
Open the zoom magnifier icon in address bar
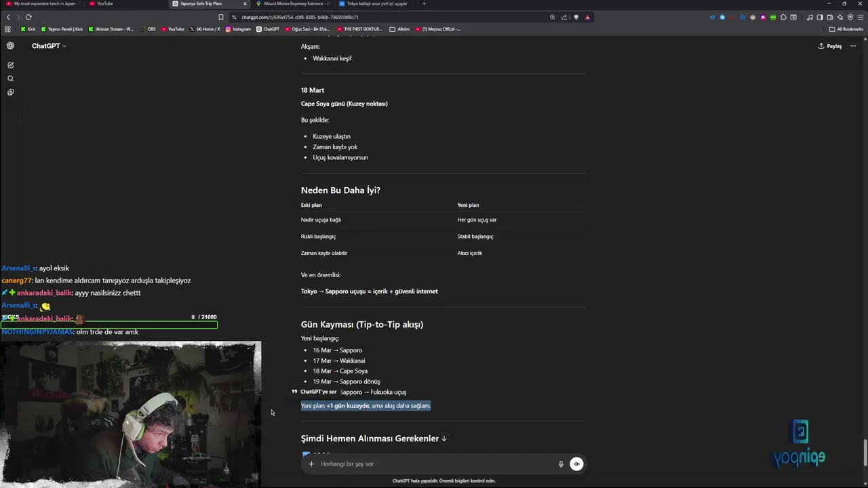click(553, 17)
